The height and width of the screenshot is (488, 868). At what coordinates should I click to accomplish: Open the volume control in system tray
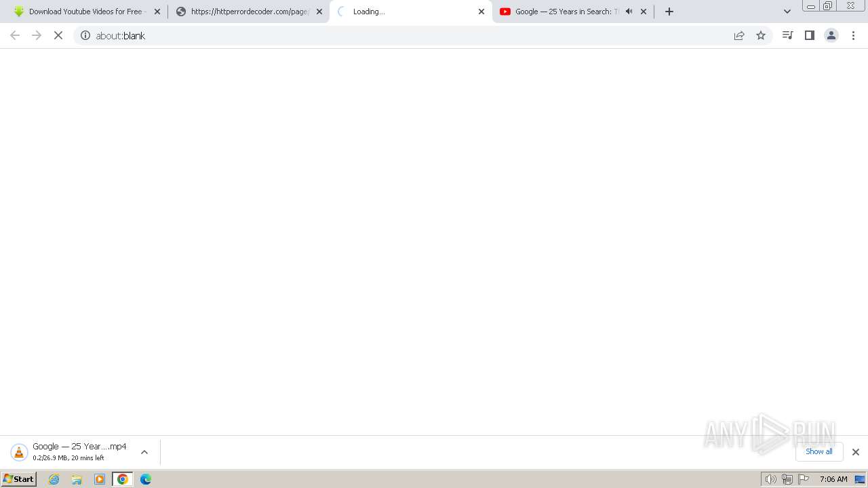click(770, 479)
